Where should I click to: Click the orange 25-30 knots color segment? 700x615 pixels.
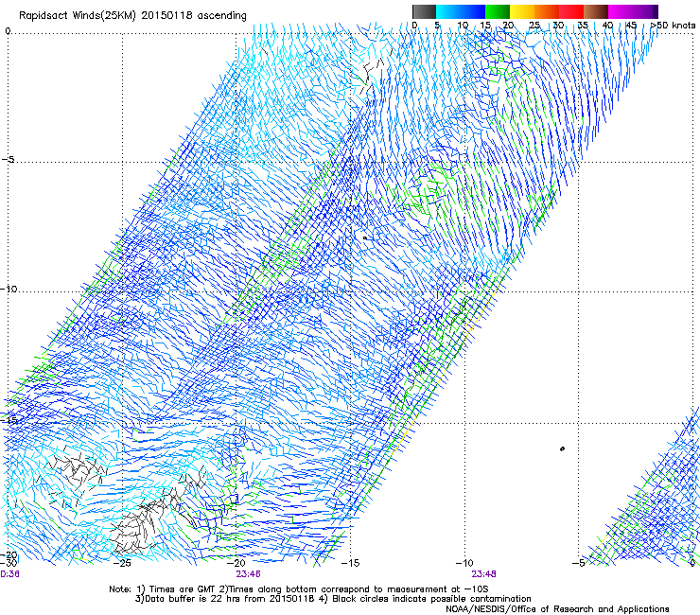click(x=547, y=11)
